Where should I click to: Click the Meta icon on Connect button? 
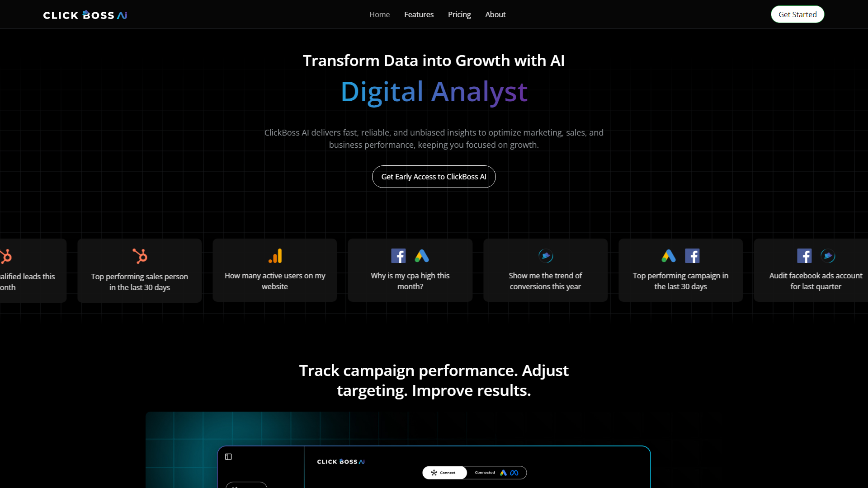[514, 473]
